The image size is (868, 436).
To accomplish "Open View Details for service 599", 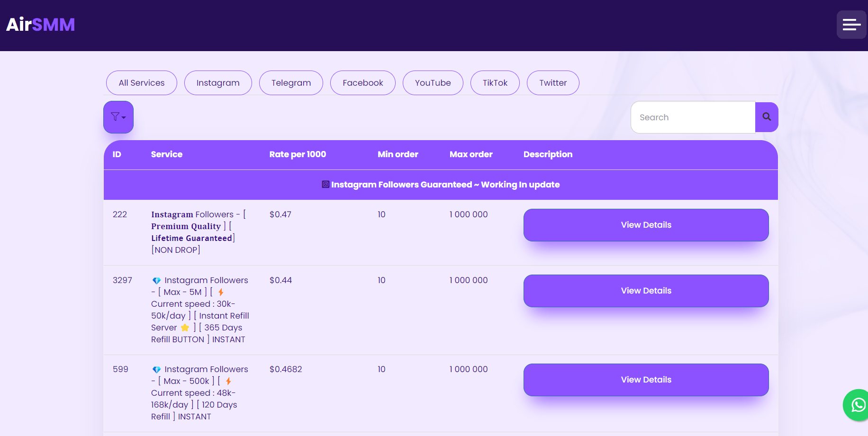I will pos(646,380).
